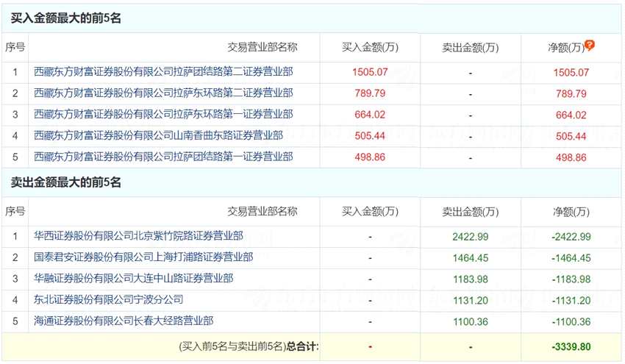Click 净额(万) header in sell table
This screenshot has width=625, height=364.
point(571,212)
